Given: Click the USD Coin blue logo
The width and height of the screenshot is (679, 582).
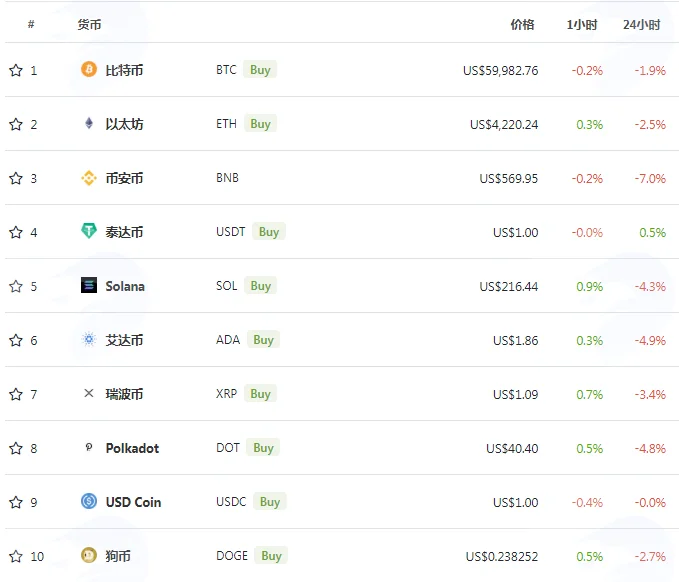Looking at the screenshot, I should 89,501.
